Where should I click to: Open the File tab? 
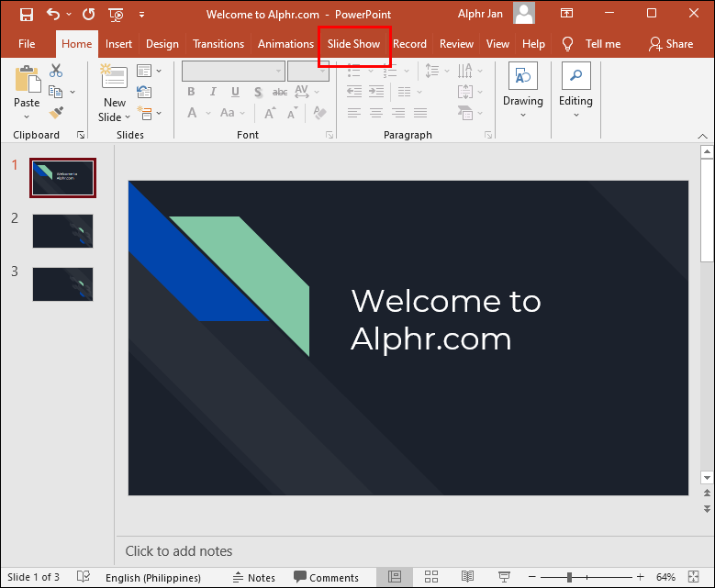[x=27, y=44]
